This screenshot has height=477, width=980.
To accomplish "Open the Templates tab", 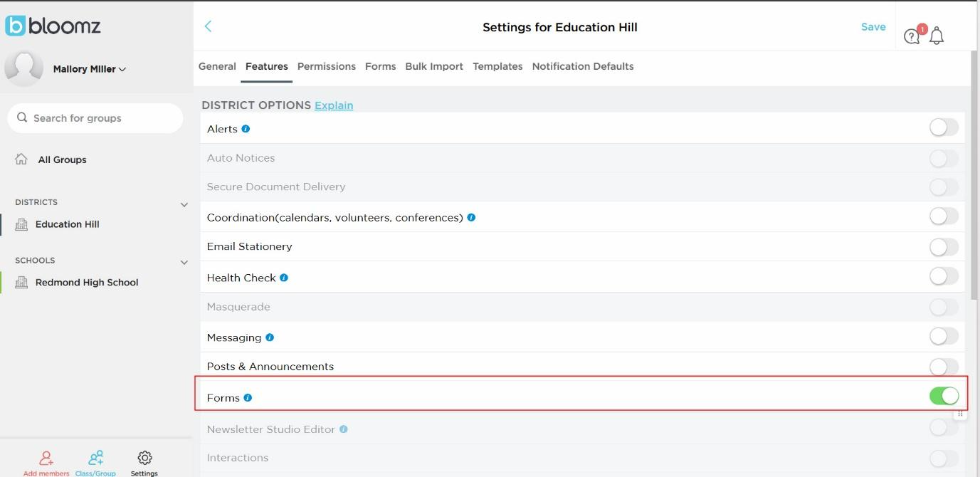I will 497,66.
